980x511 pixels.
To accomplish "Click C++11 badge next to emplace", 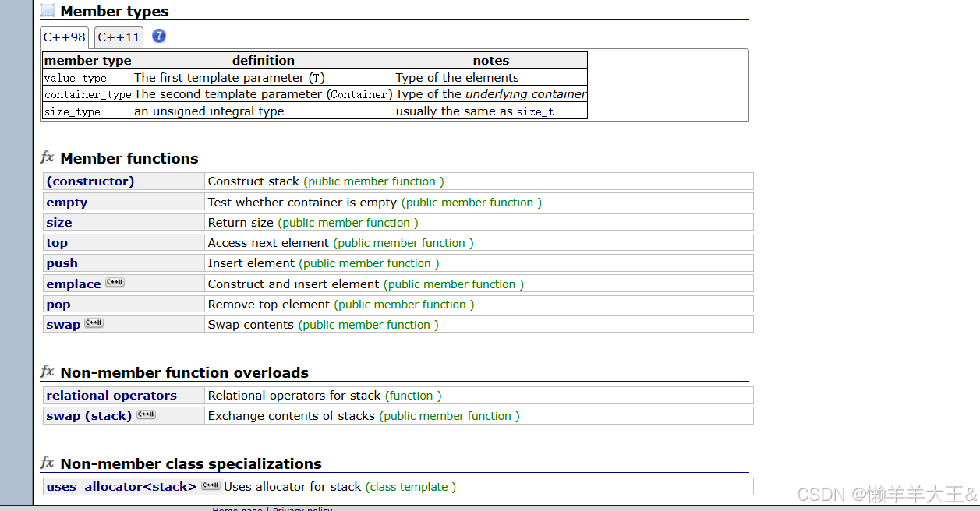I will [x=115, y=283].
